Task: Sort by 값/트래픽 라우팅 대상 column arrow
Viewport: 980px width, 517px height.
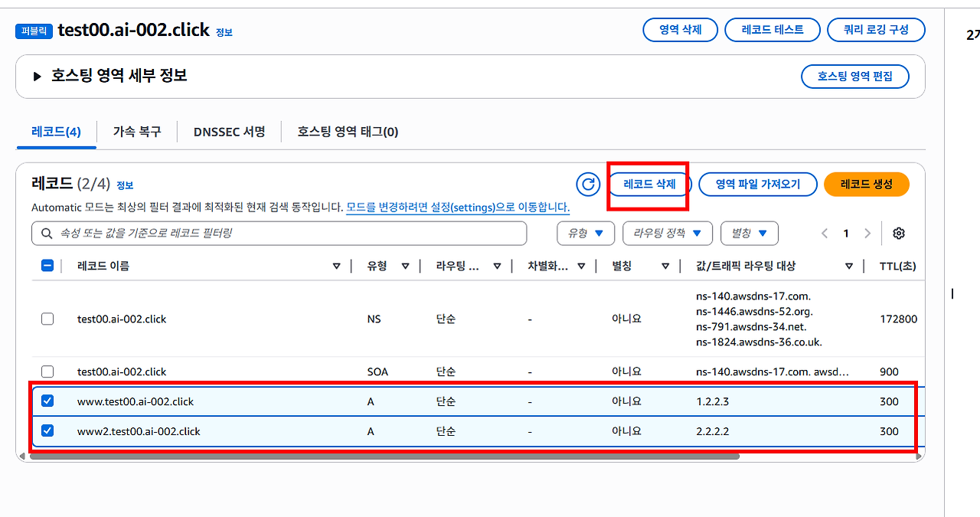Action: (849, 266)
